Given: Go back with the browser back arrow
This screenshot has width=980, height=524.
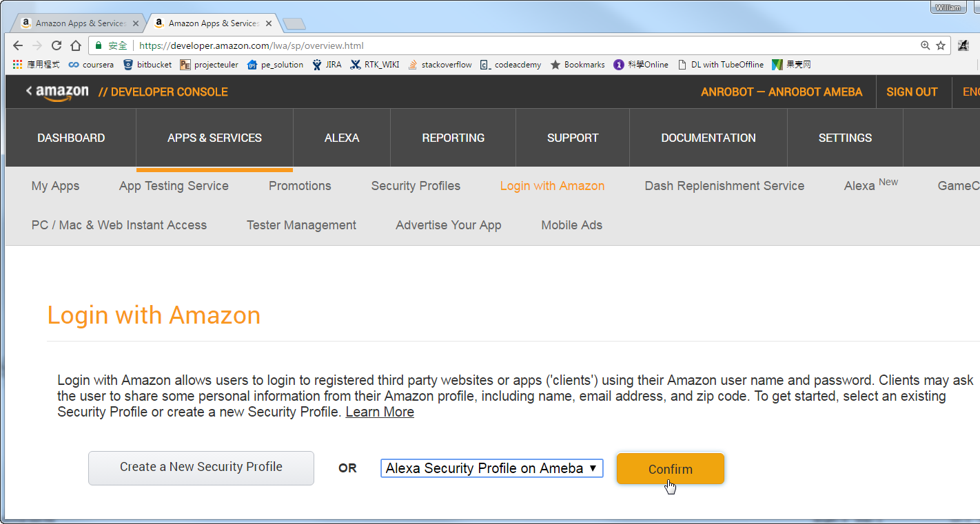Looking at the screenshot, I should [19, 45].
